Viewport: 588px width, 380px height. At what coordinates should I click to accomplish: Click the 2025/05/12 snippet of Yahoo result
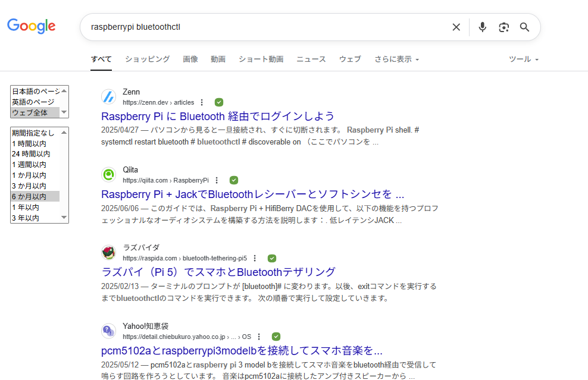(x=268, y=370)
